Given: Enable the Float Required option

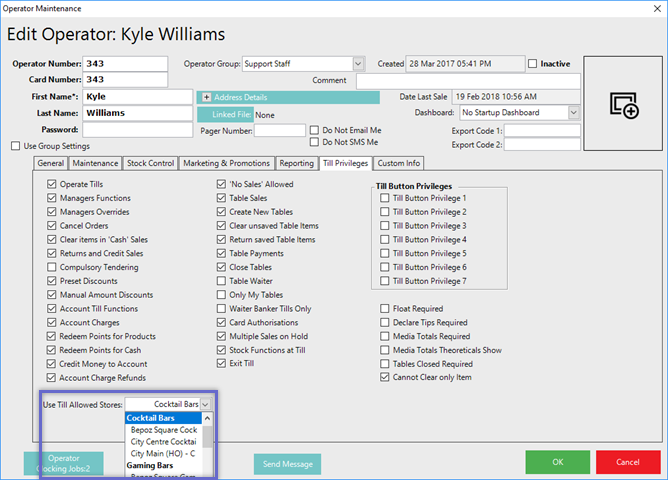Looking at the screenshot, I should (385, 309).
